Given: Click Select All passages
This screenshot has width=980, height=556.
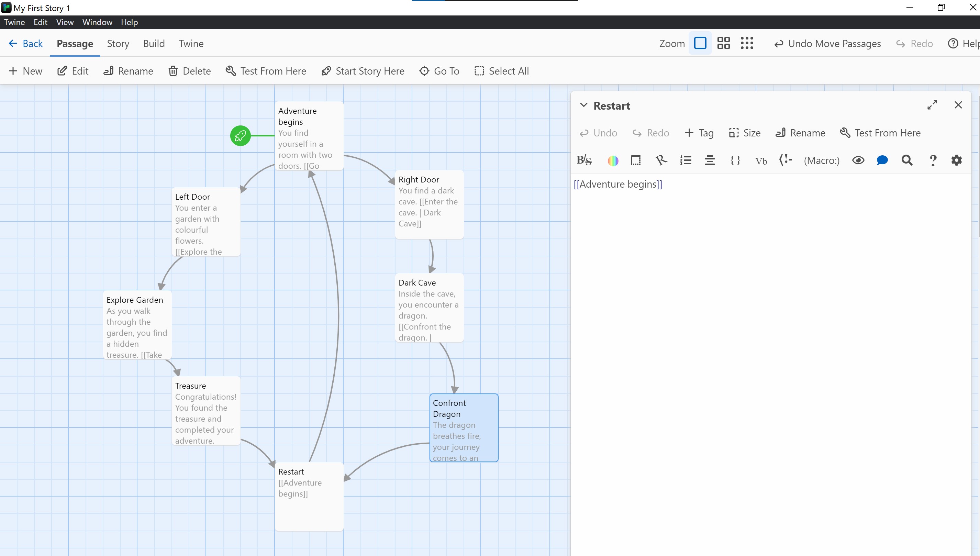Looking at the screenshot, I should pos(501,71).
